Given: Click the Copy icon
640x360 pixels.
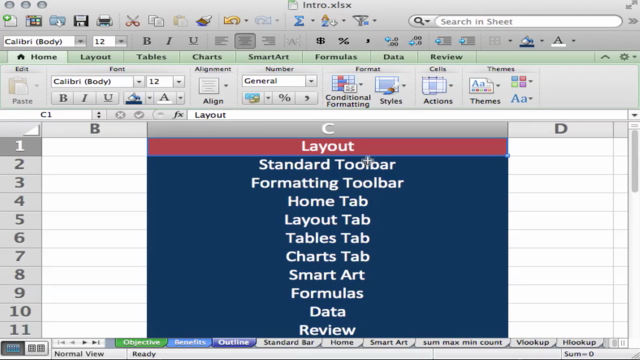Looking at the screenshot, I should click(156, 20).
